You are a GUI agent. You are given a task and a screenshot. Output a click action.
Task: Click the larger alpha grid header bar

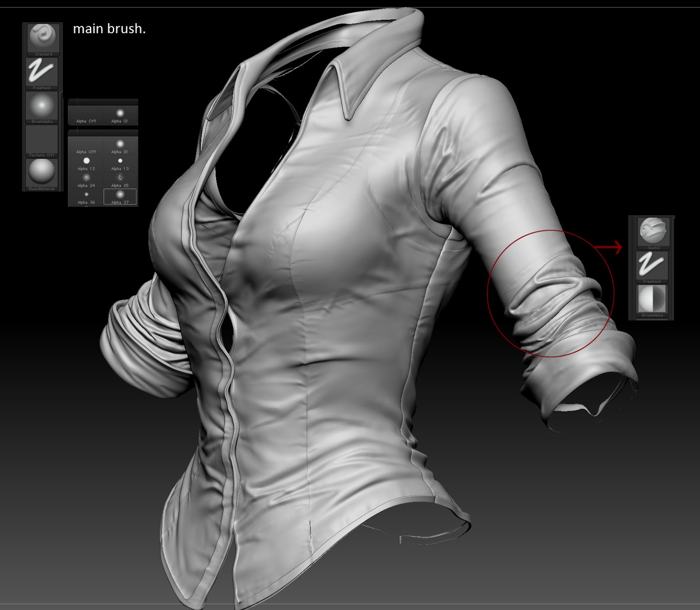103,133
